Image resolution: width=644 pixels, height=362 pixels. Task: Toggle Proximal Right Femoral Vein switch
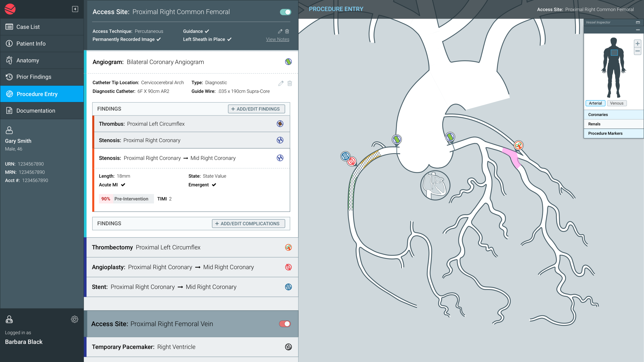(x=285, y=324)
